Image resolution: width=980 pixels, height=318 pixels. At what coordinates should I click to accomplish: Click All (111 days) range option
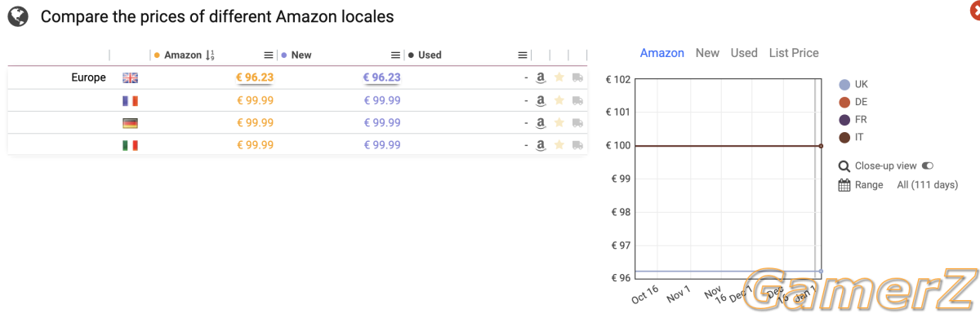(x=927, y=185)
